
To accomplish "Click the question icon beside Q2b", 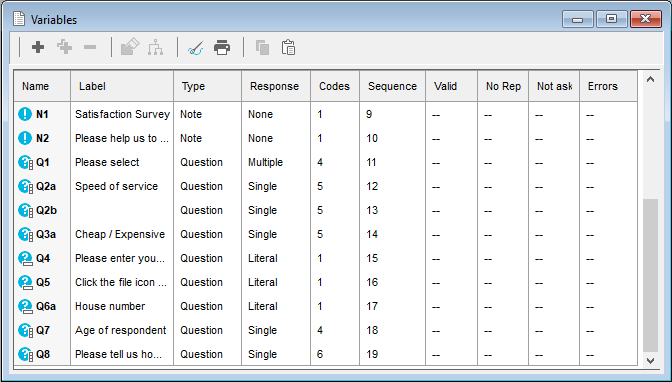I will point(26,211).
